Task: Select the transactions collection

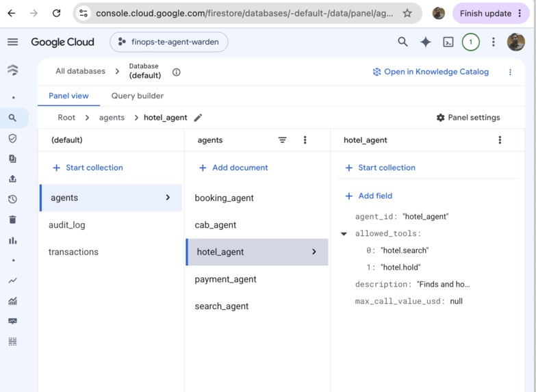Action: [73, 252]
